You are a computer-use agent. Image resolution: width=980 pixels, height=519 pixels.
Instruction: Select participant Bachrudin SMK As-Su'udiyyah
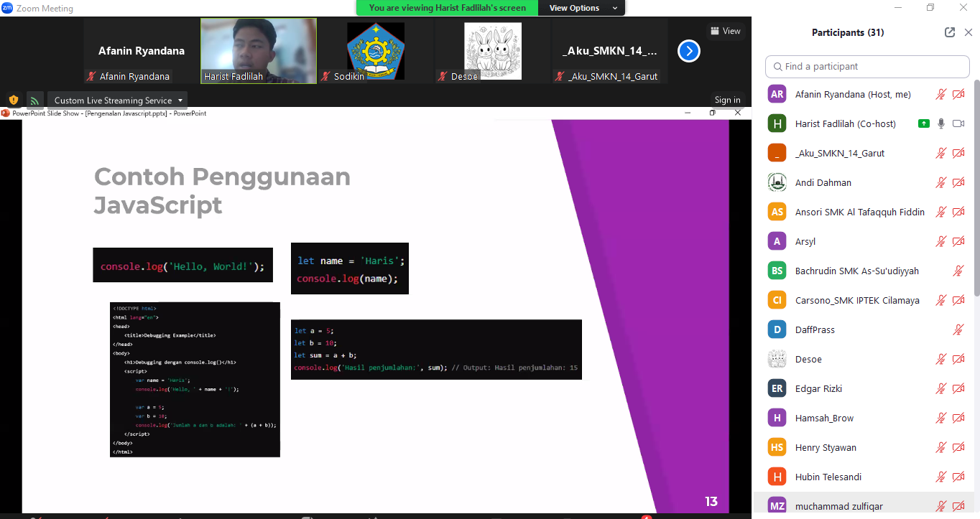point(864,271)
